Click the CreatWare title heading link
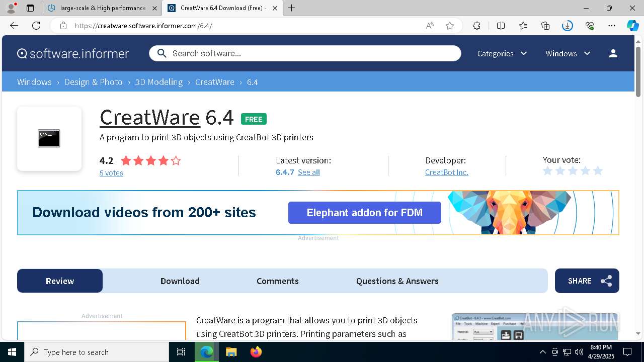The height and width of the screenshot is (362, 644). pos(150,117)
